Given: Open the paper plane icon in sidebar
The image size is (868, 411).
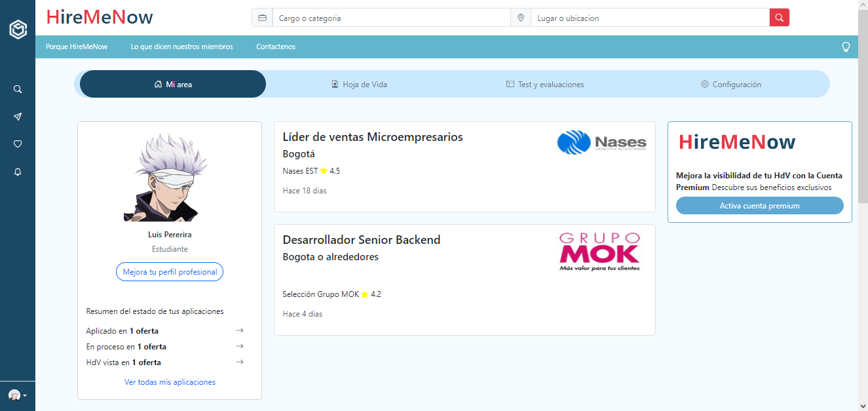Looking at the screenshot, I should (18, 117).
